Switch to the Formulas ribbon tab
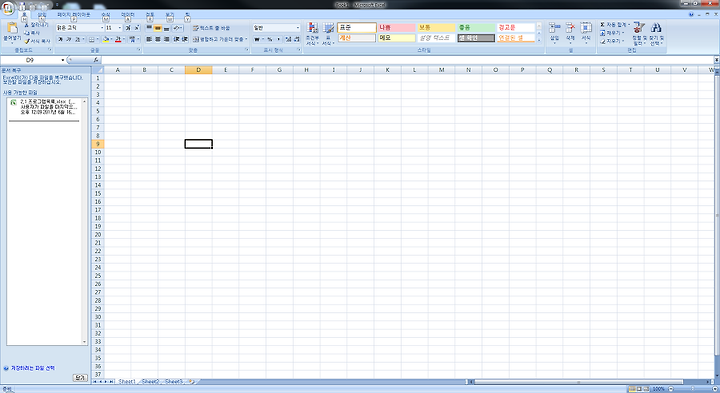The height and width of the screenshot is (393, 720). click(106, 15)
